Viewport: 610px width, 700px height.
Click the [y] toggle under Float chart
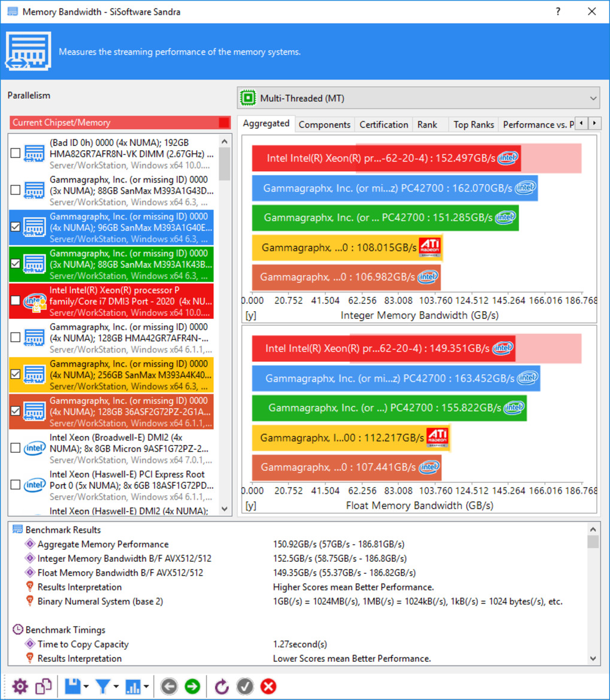[250, 506]
